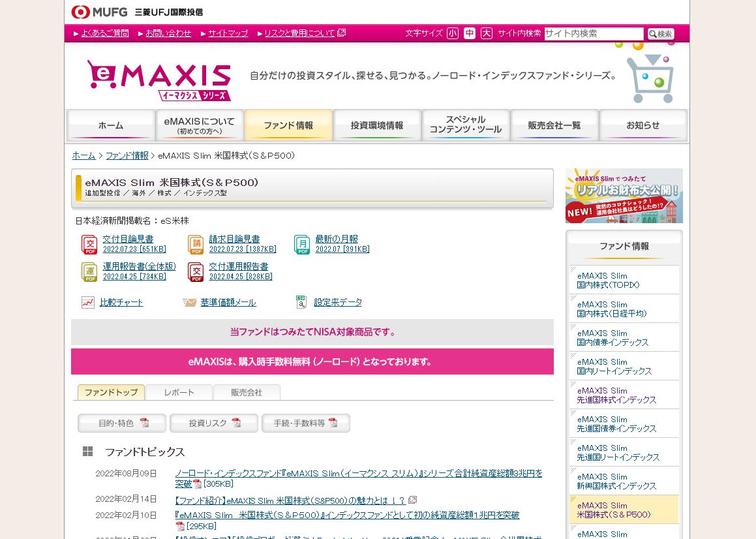Viewport: 756px width, 539px height.
Task: Open 【ファンド紹介】 S&P500の魅力とは link
Action: 290,501
